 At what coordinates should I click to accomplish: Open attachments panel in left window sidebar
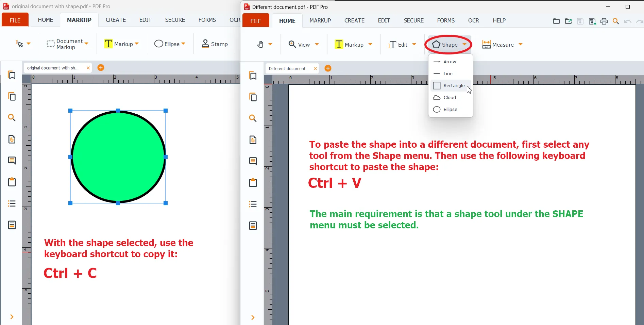tap(12, 139)
